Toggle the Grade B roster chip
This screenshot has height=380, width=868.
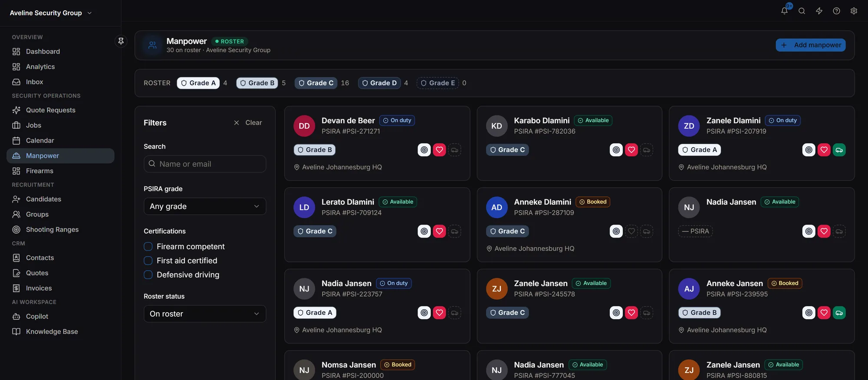257,83
